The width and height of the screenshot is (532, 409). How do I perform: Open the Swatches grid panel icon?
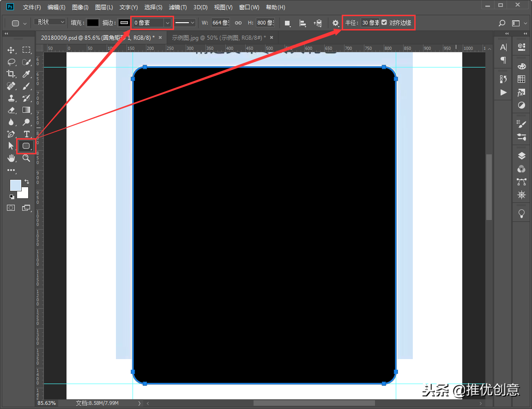tap(521, 79)
